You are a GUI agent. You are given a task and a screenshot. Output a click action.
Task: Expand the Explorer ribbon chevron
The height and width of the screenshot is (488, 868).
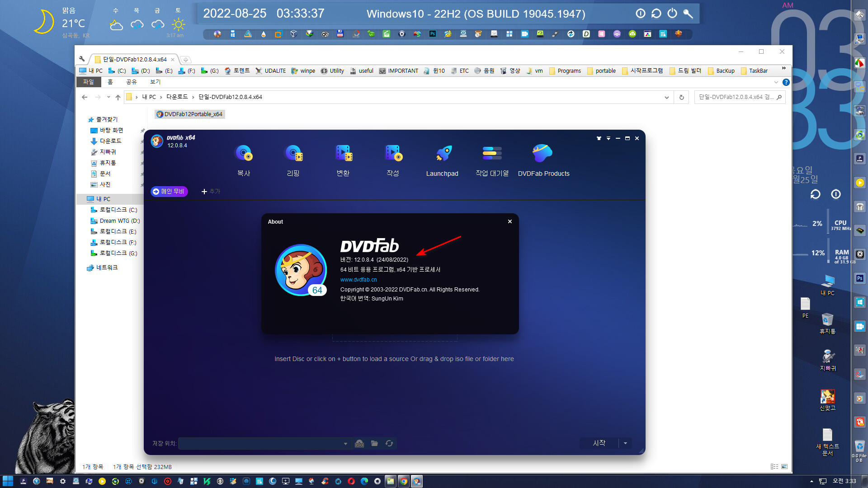pyautogui.click(x=776, y=82)
